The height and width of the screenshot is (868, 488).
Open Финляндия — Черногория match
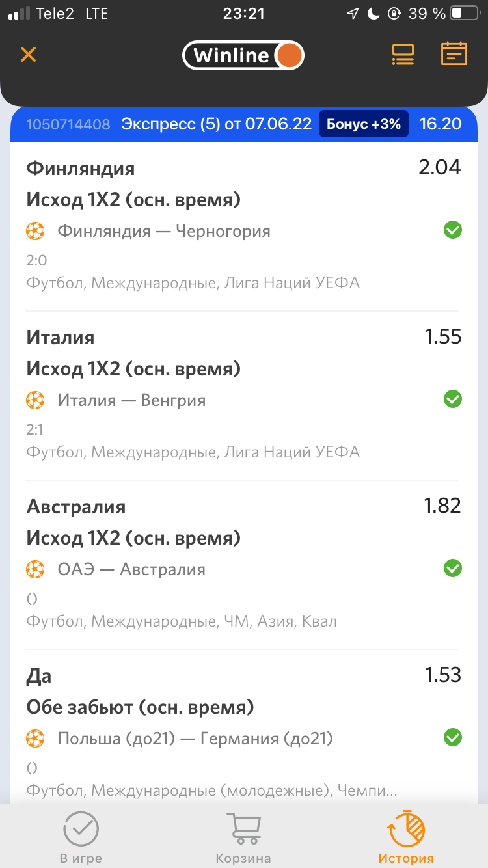click(164, 231)
